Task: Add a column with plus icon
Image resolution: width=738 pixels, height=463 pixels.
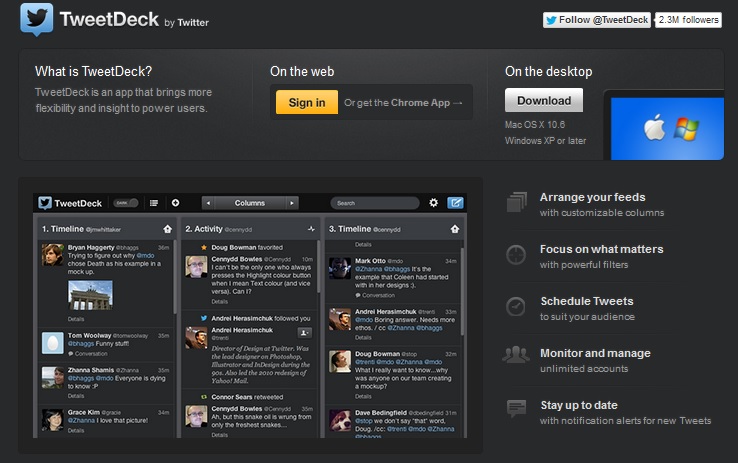Action: coord(176,203)
